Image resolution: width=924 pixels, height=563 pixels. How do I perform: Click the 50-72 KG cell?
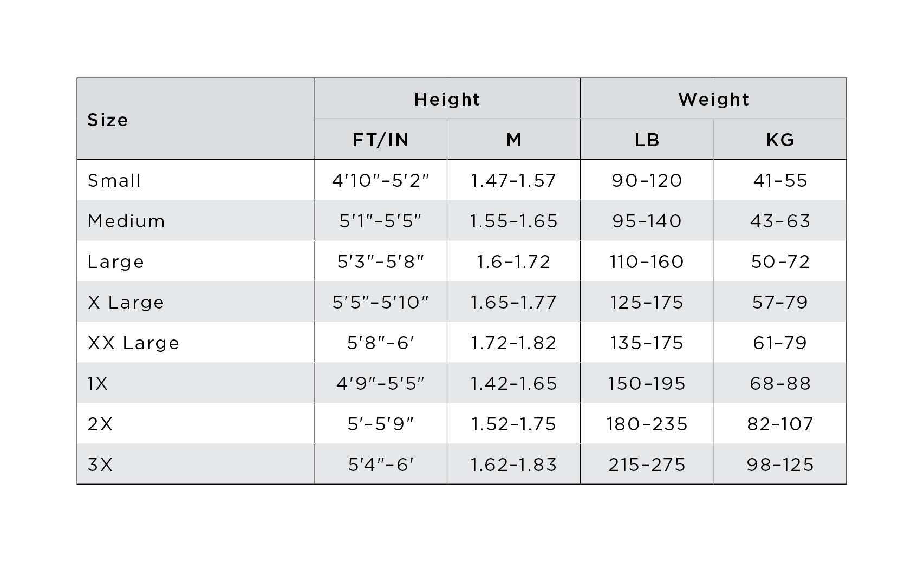tap(780, 261)
